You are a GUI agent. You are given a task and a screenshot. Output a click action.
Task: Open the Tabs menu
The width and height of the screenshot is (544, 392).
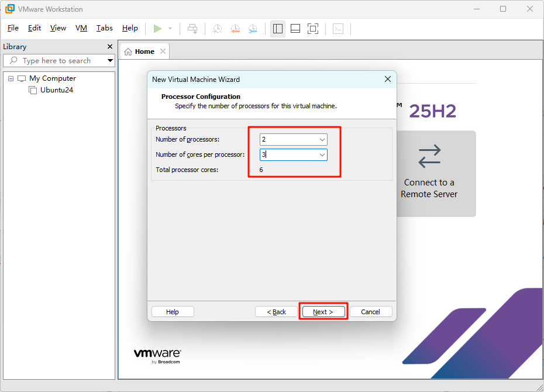tap(105, 28)
